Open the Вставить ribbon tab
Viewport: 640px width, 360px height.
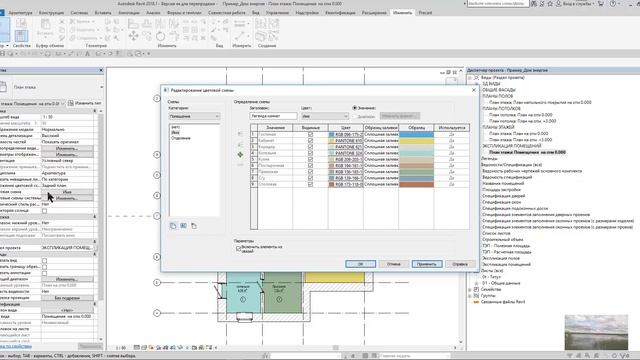[x=102, y=13]
